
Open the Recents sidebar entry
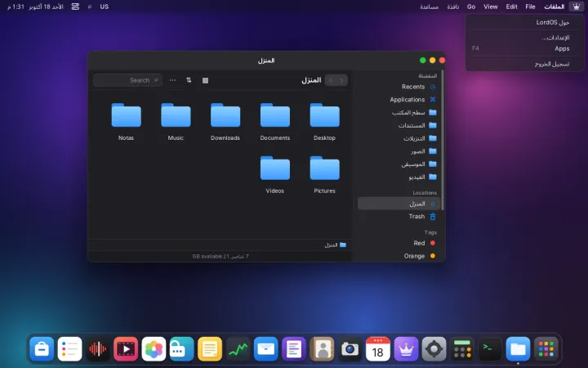coord(399,87)
